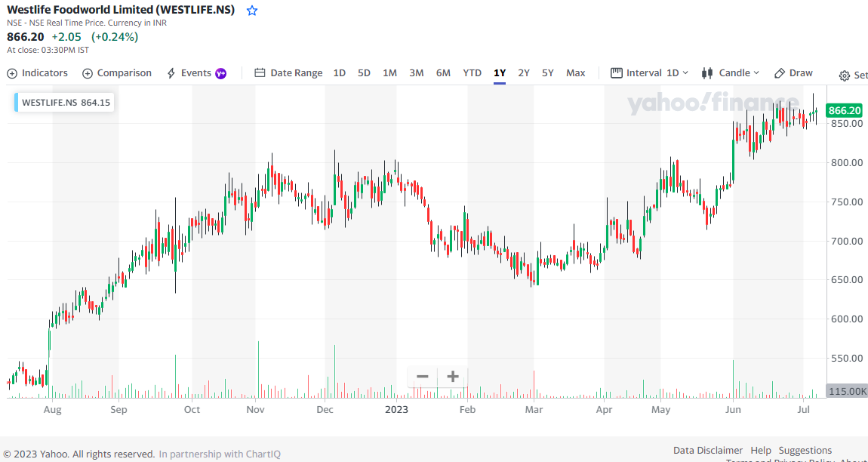Open the Data Disclaimer link
The width and height of the screenshot is (868, 462).
(x=708, y=451)
